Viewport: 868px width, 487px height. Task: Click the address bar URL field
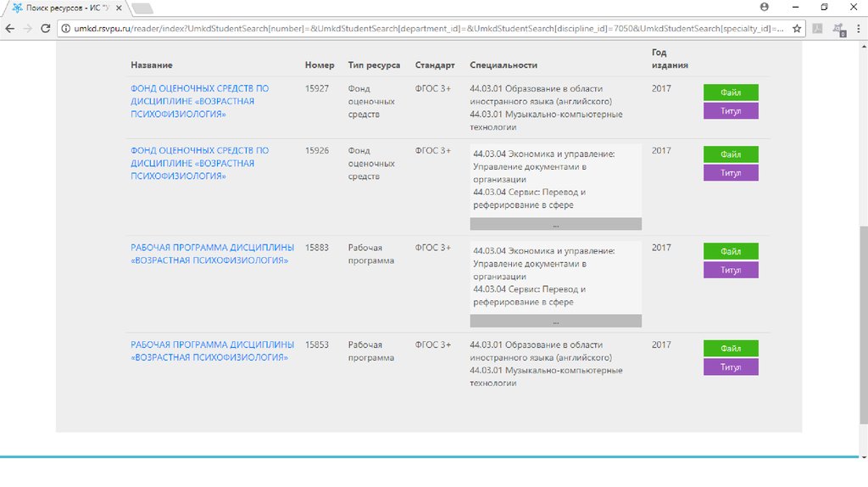tap(428, 28)
